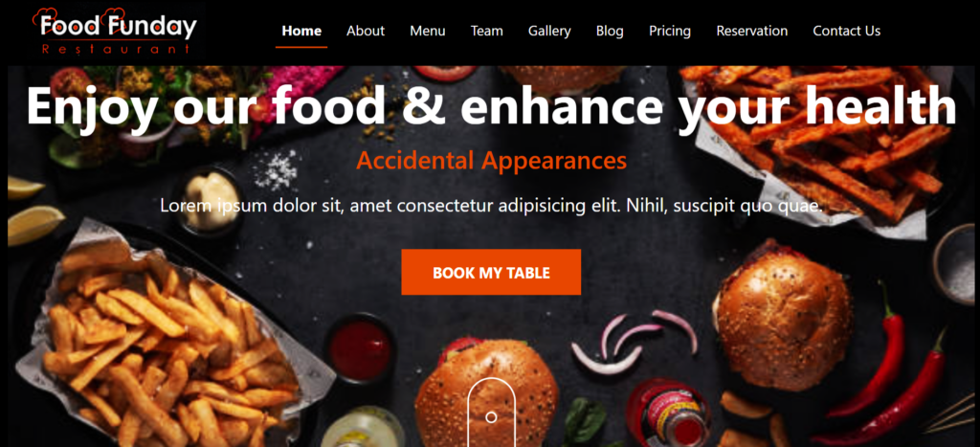Click Contact Us in the navbar
This screenshot has height=447, width=980.
click(846, 31)
